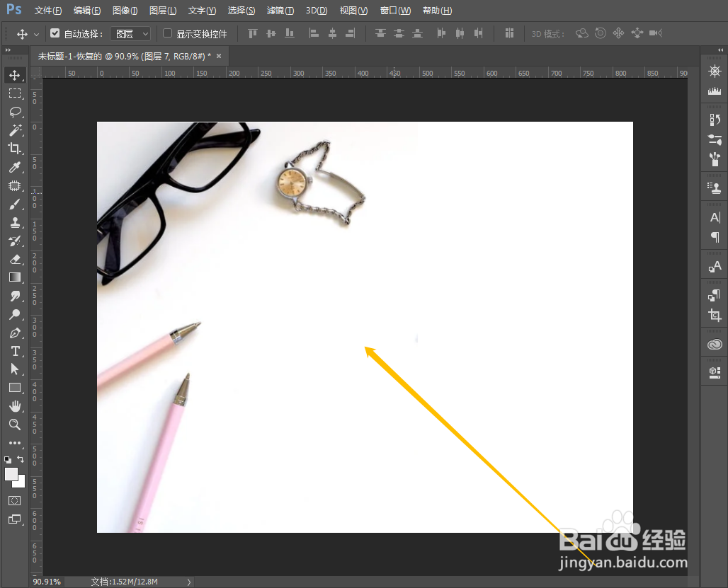Select the Magic Wand tool

(15, 130)
